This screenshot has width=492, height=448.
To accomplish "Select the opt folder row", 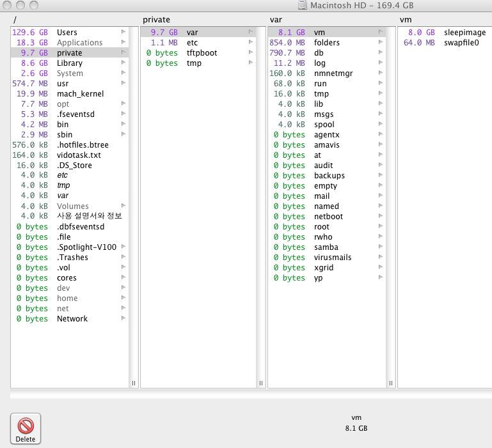I will (70, 104).
